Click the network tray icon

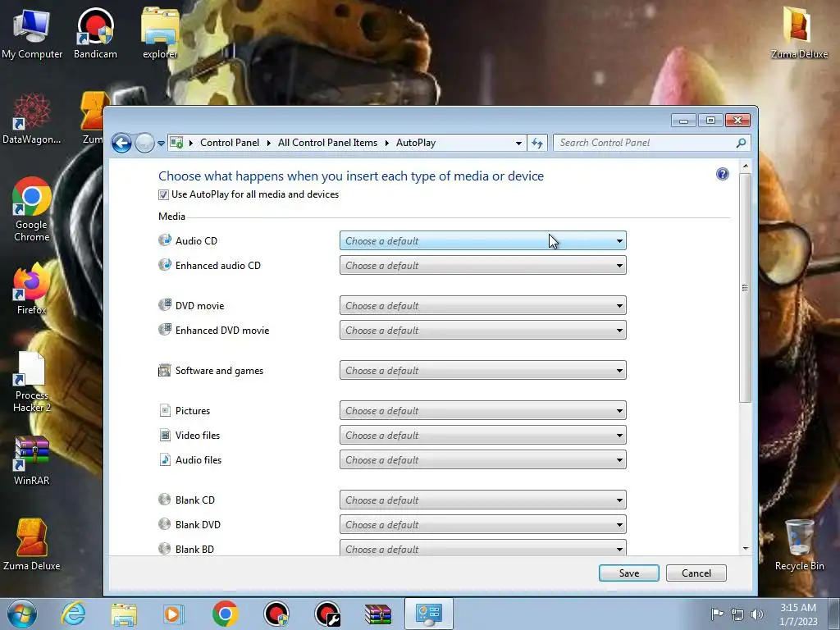pos(737,614)
